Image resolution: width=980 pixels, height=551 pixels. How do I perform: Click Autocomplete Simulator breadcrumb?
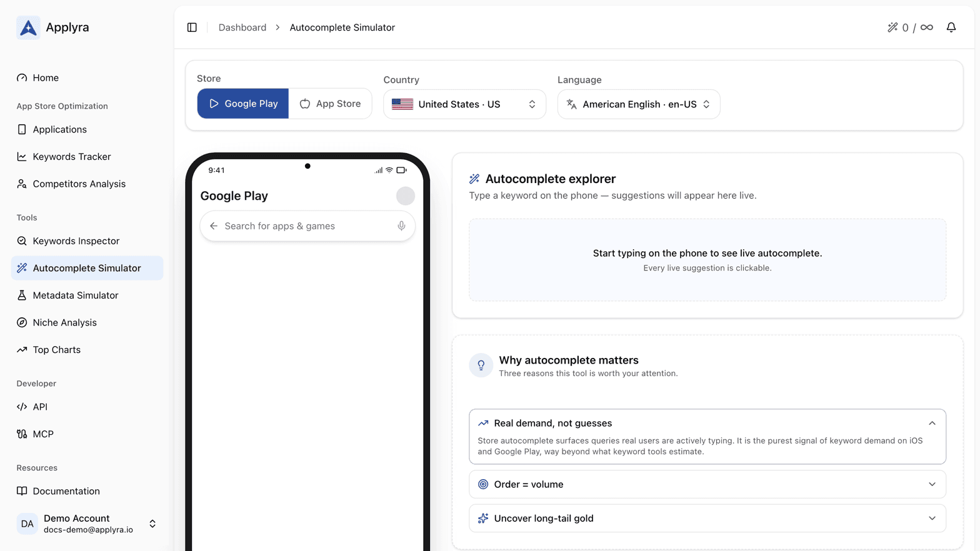click(x=342, y=27)
